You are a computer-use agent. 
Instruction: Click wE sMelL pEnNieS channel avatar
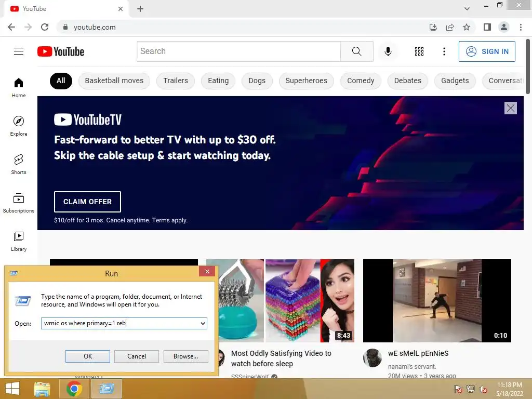pyautogui.click(x=372, y=357)
